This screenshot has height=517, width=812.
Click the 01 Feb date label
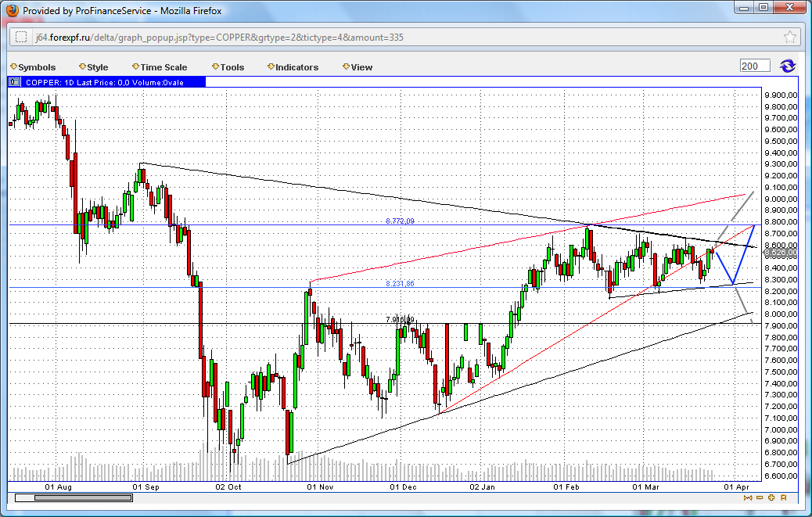566,487
